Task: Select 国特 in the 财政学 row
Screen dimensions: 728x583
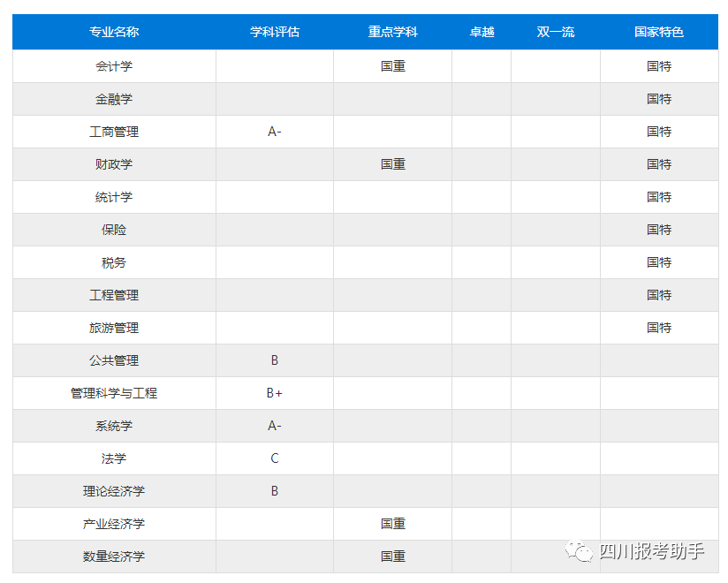Action: click(x=659, y=164)
